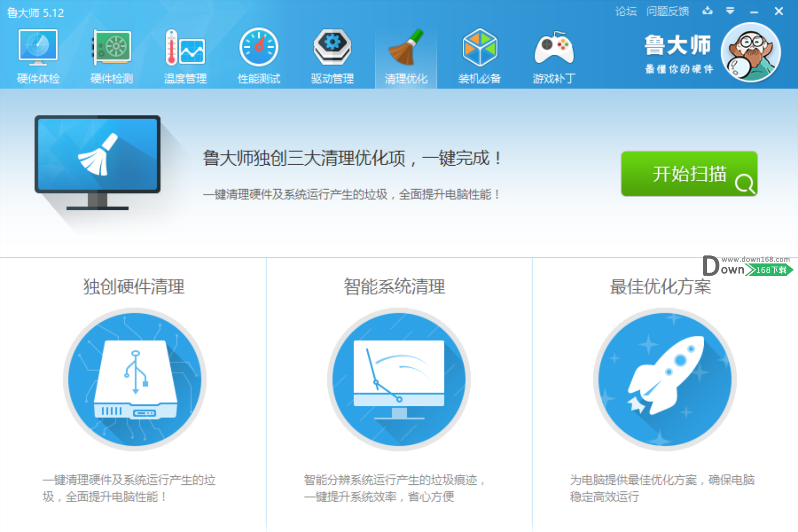Open the 游戏补丁 gamepad icon
The height and width of the screenshot is (532, 798).
coord(554,56)
